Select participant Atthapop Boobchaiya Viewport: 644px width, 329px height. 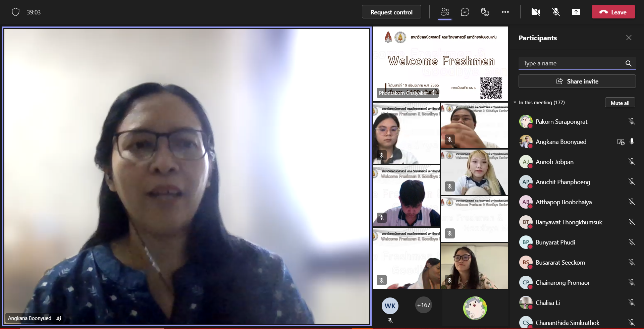(577, 202)
